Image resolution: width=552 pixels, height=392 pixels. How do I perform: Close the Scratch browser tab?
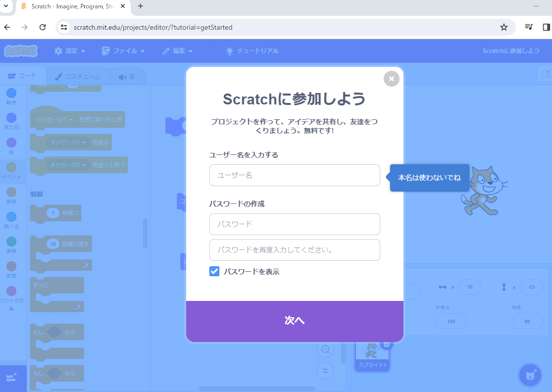pos(122,6)
